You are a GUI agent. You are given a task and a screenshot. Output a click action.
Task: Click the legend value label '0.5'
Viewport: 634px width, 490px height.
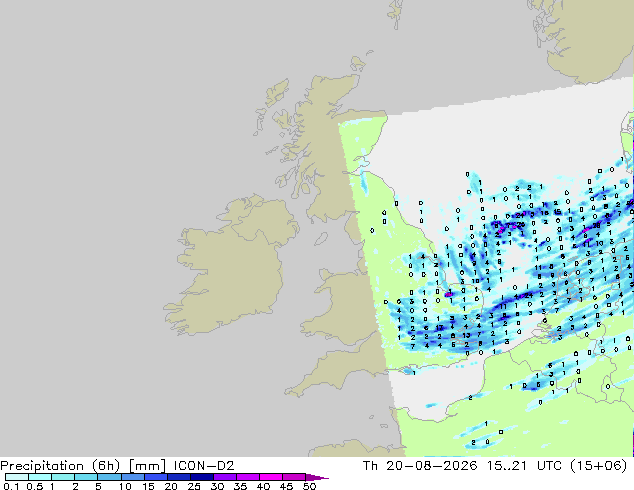tap(35, 486)
